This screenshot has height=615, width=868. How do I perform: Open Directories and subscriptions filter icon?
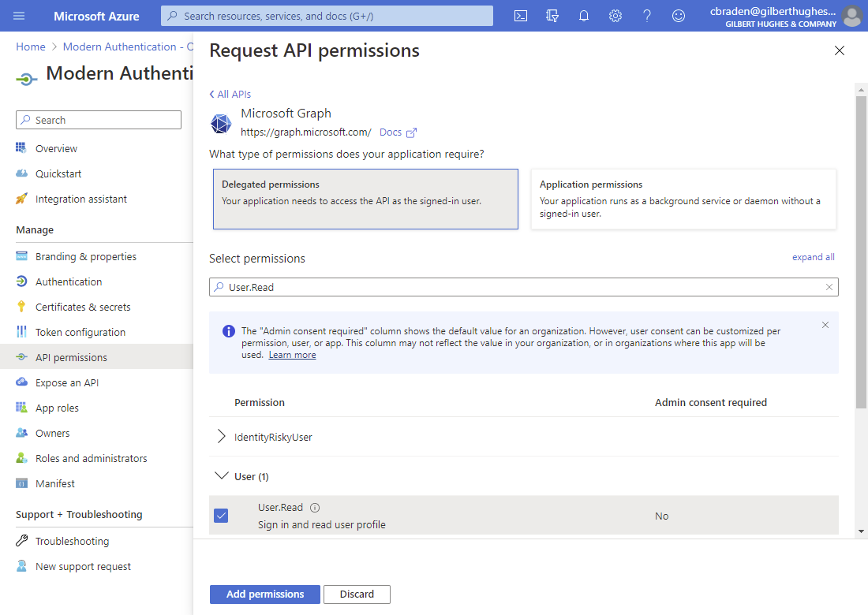tap(552, 16)
